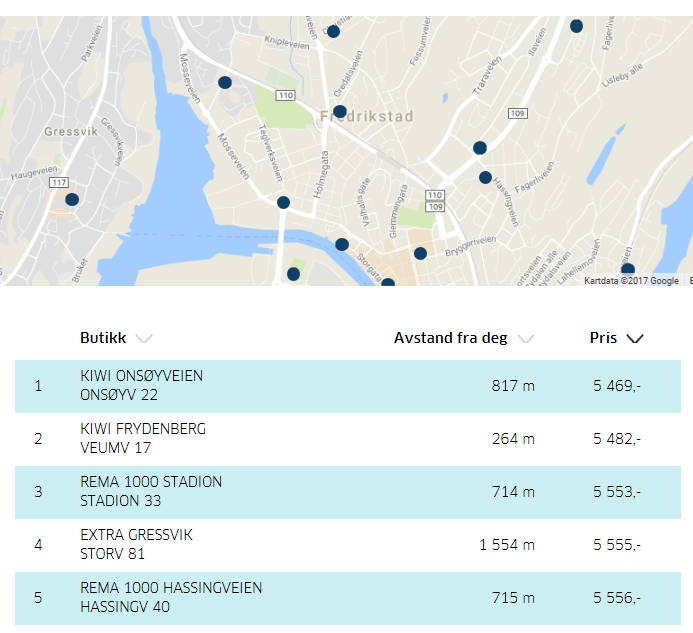
Task: Select marker on the Fredrikstad city label
Action: 339,111
